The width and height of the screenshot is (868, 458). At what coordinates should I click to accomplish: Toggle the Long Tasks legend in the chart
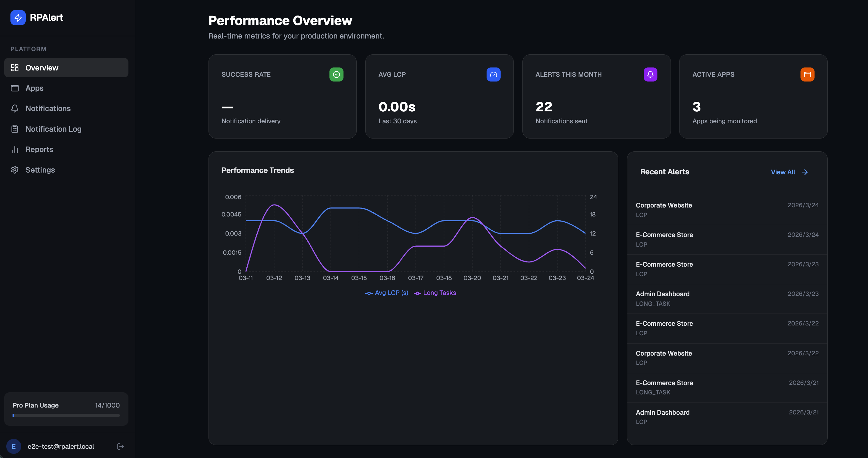(435, 293)
